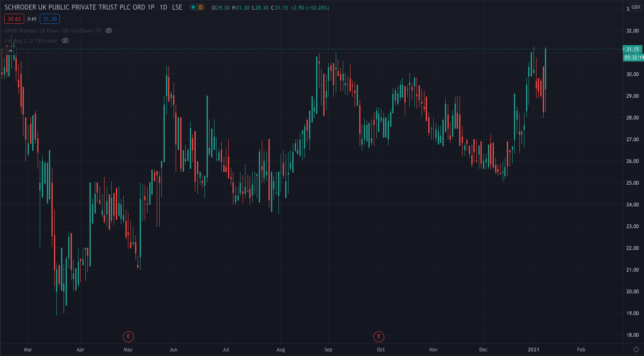Click the 0.65 spread value between prices
This screenshot has height=356, width=644.
(32, 19)
